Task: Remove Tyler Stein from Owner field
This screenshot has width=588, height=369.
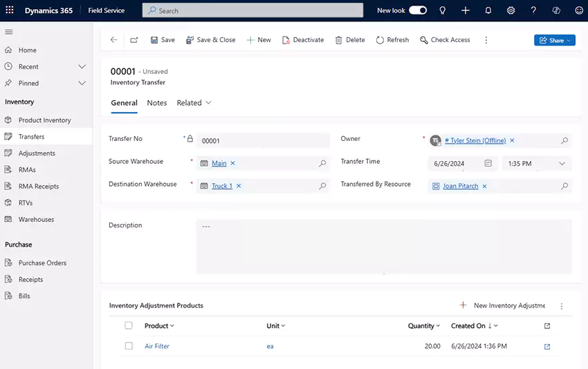Action: (x=512, y=140)
